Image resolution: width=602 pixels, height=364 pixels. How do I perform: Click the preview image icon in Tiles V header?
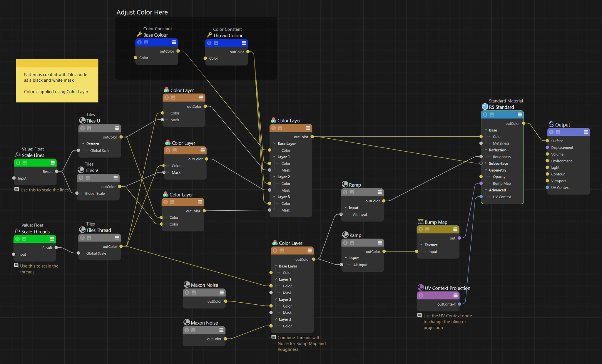pyautogui.click(x=88, y=178)
